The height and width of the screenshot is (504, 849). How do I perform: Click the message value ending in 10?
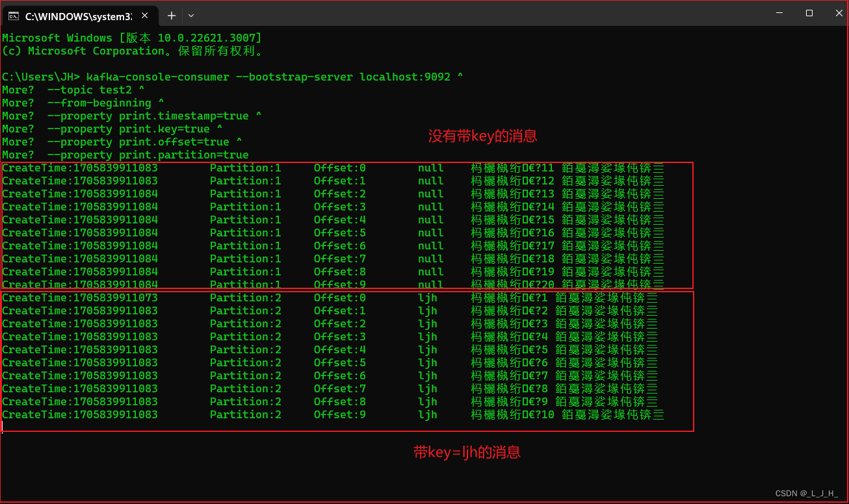coord(568,414)
